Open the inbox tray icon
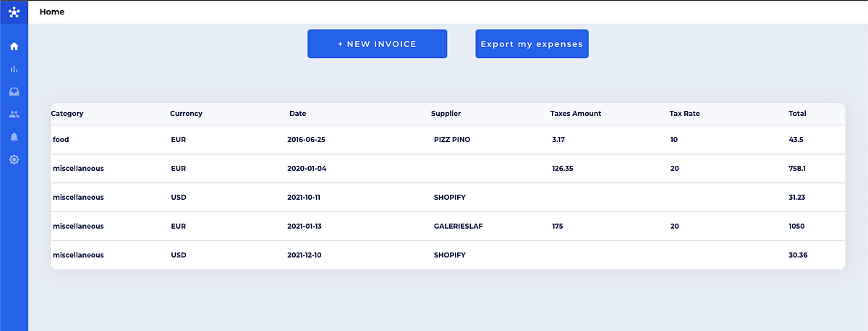The height and width of the screenshot is (331, 868). (14, 91)
